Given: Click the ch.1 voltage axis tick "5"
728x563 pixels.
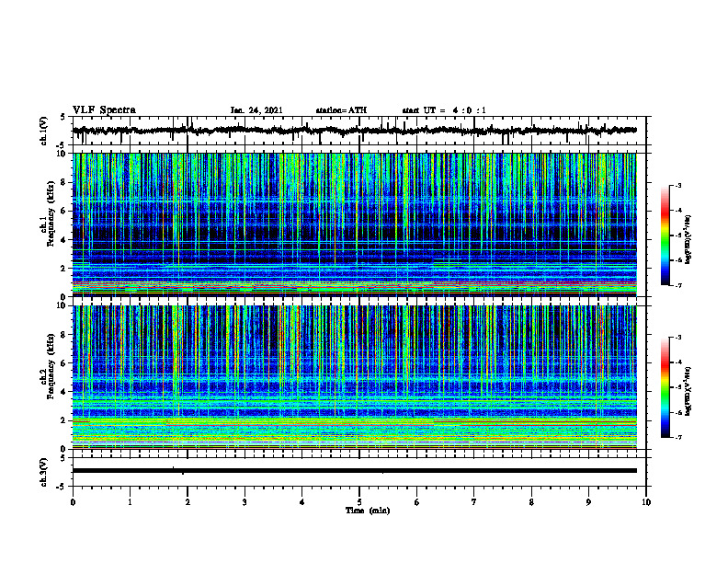Looking at the screenshot, I should [x=63, y=118].
